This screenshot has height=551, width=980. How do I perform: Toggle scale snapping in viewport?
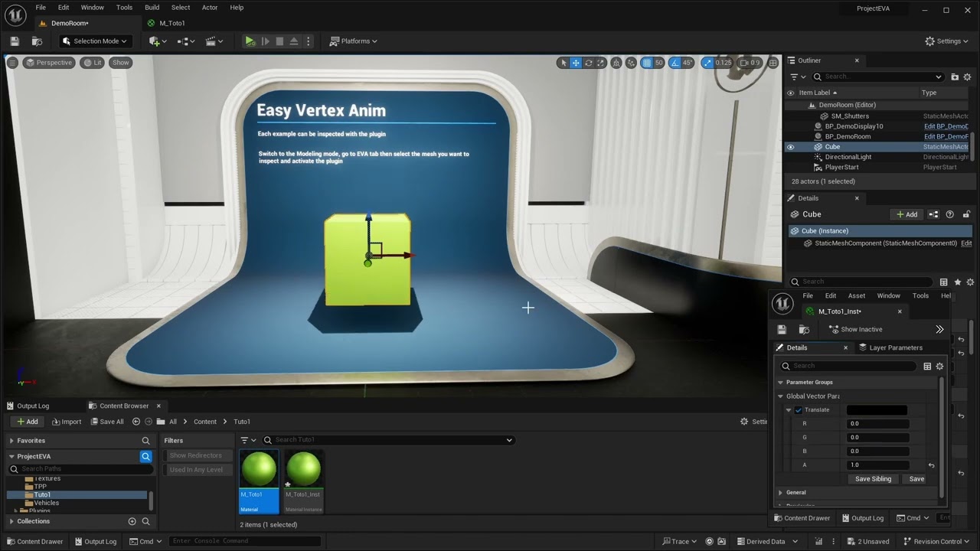tap(707, 63)
